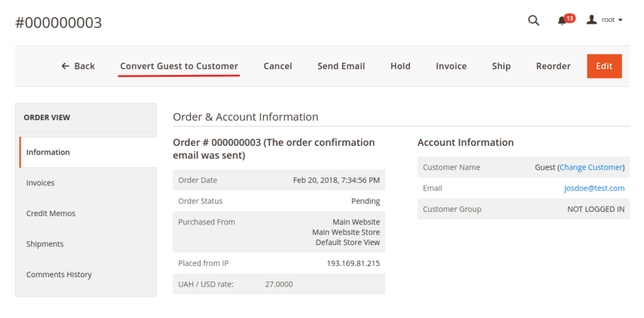Open the notifications bell icon
The height and width of the screenshot is (318, 644).
point(562,21)
